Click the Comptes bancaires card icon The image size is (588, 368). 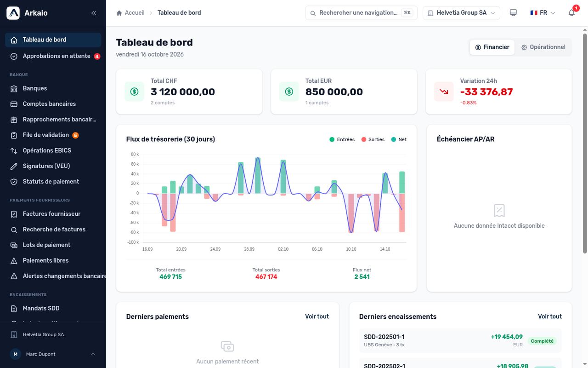[14, 104]
